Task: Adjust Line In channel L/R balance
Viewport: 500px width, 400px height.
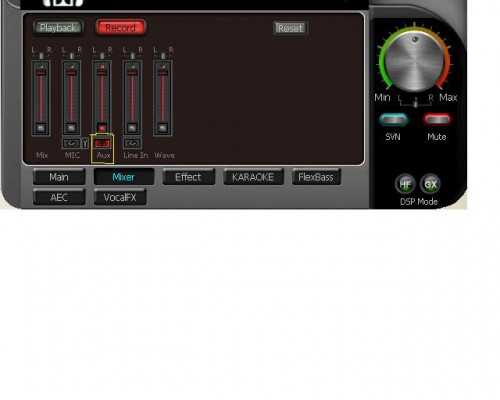Action: 133,56
